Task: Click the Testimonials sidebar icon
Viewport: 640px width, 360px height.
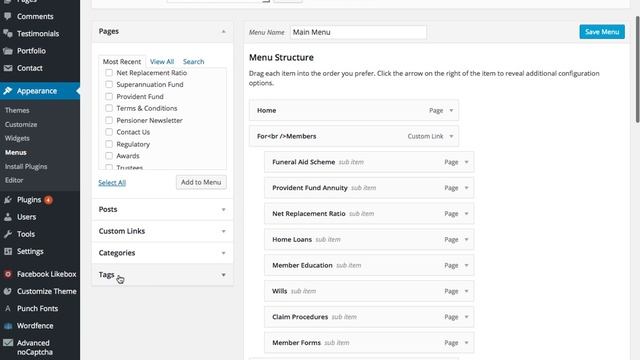Action: (8, 33)
